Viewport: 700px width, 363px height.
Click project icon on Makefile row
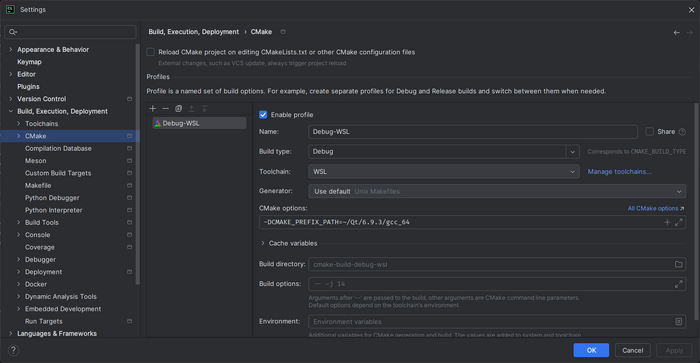(x=129, y=185)
